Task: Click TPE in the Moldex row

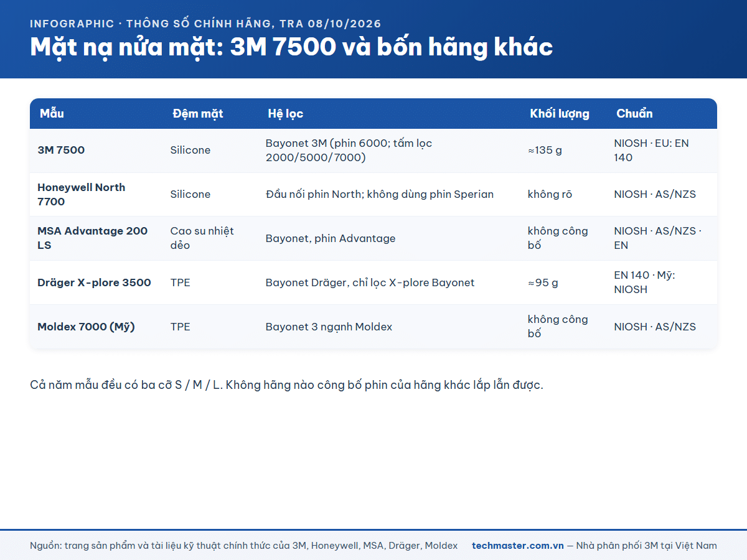Action: [x=181, y=327]
